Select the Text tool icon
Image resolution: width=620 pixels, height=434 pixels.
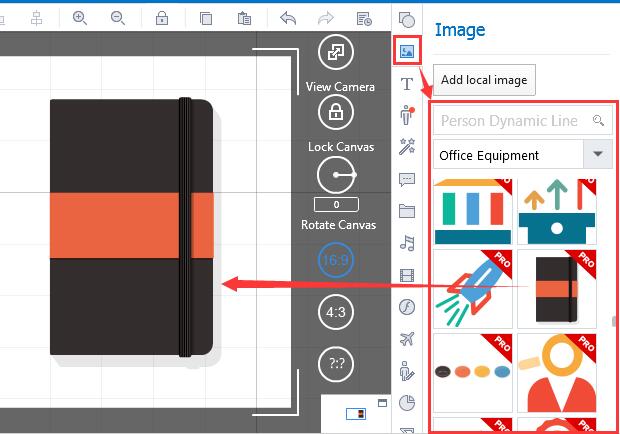pos(407,84)
